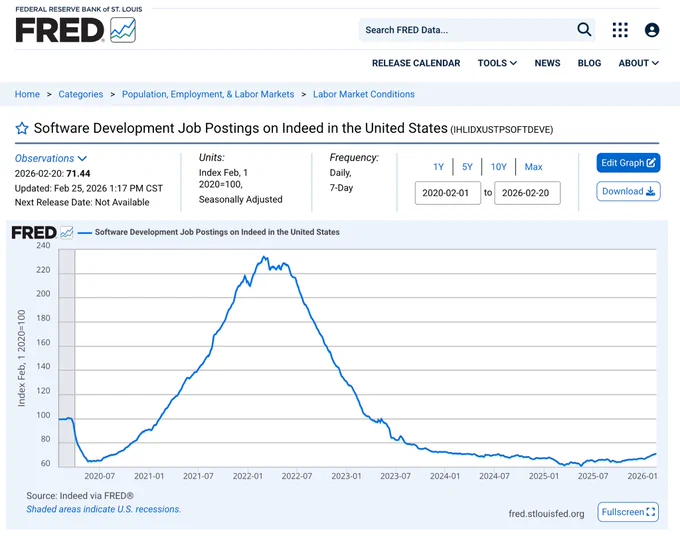The width and height of the screenshot is (680, 537).
Task: Click 'Shaded areas indicate U.S. recessions.' note
Action: tap(104, 509)
